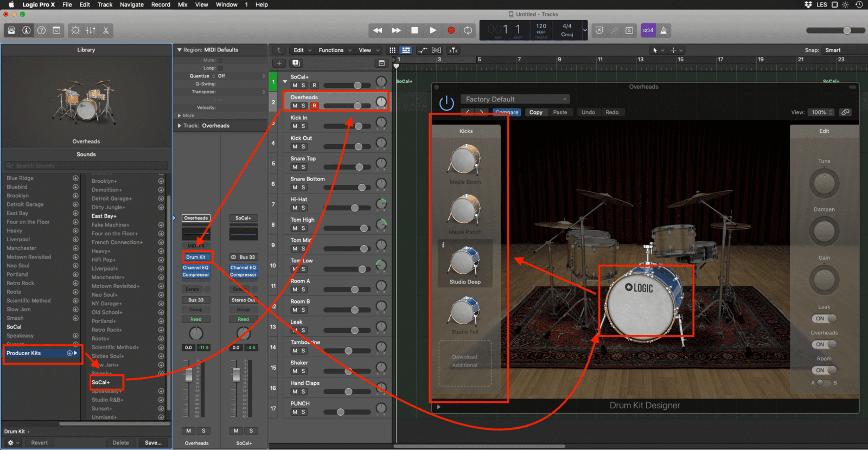Open the tracks area Edit menu
868x450 pixels.
point(302,50)
